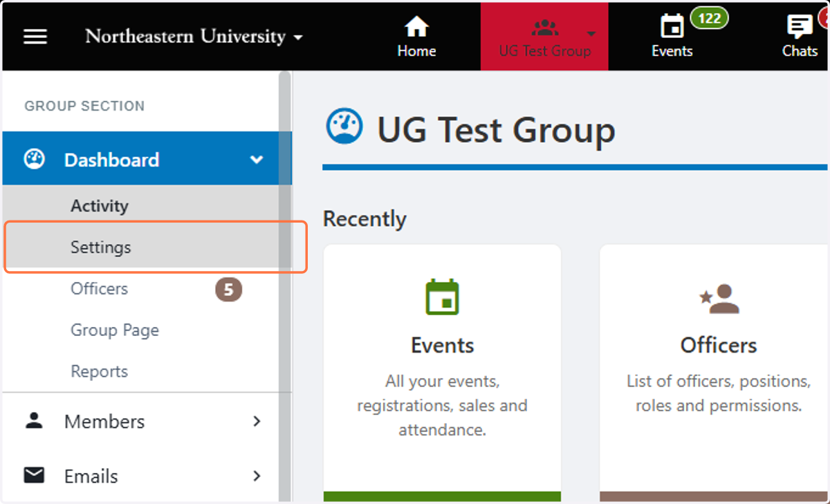Select Settings in the Dashboard submenu
Viewport: 830px width, 504px height.
tap(100, 248)
